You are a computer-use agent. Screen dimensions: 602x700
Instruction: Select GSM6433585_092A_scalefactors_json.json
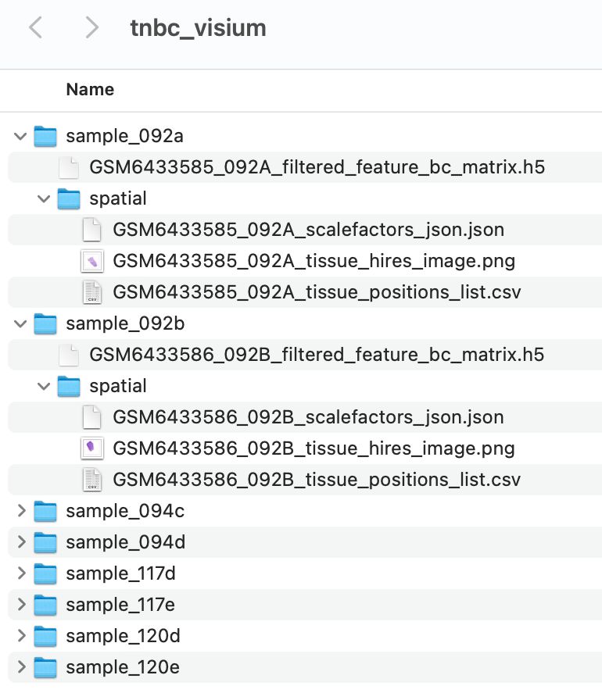click(x=309, y=230)
